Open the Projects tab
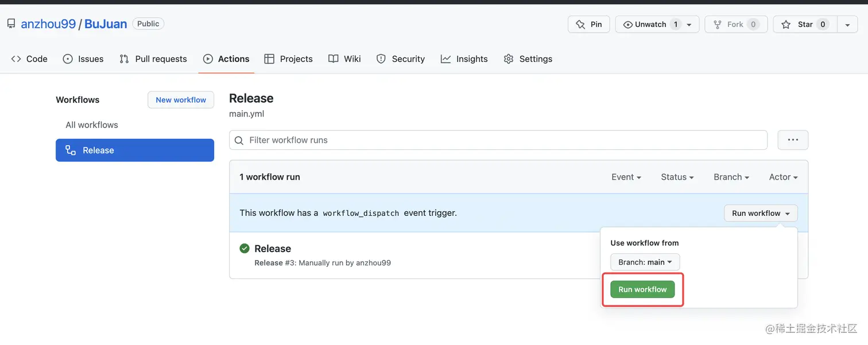This screenshot has height=345, width=868. point(288,59)
